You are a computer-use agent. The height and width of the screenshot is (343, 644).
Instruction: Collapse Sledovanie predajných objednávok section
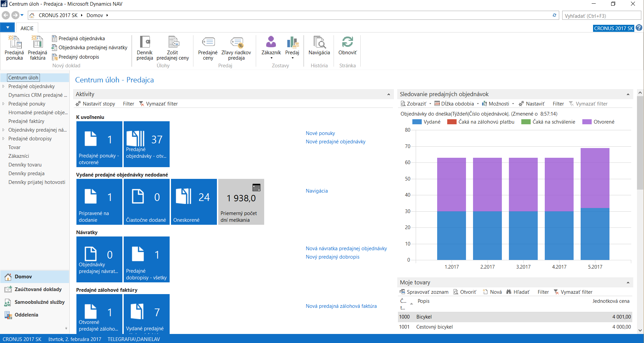628,94
